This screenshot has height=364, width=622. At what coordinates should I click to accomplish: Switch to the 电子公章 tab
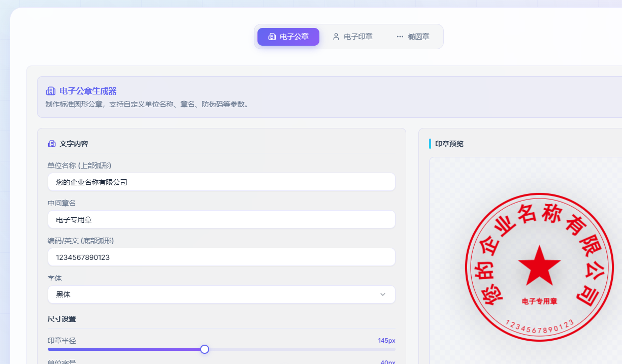pos(288,37)
